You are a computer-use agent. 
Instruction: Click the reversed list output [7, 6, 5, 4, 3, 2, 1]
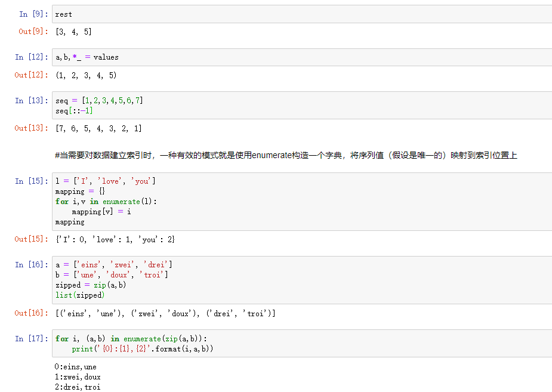[x=98, y=128]
